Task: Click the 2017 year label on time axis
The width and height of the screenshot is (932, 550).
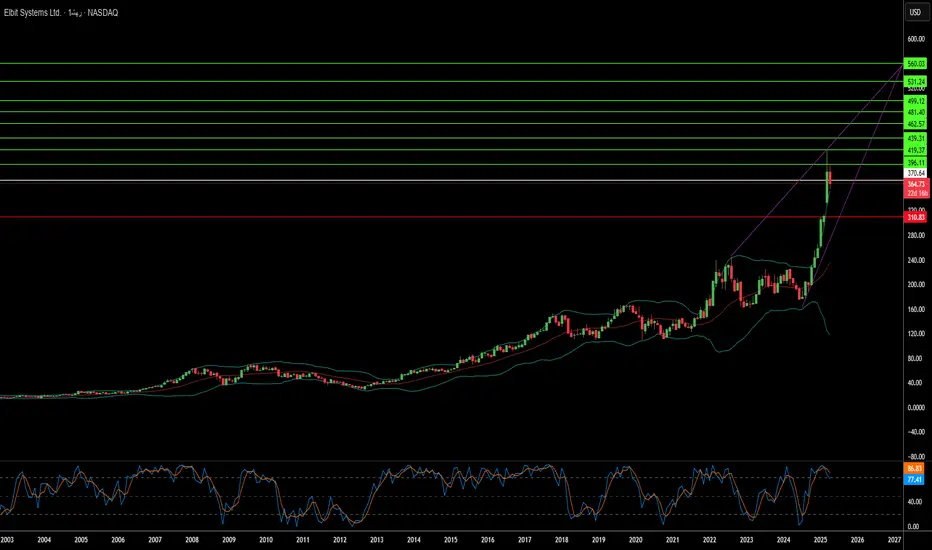Action: point(524,540)
